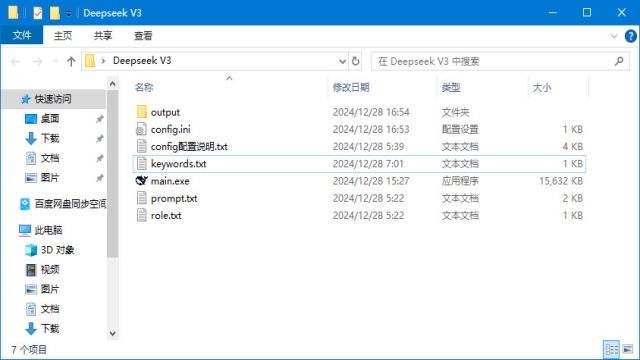Image resolution: width=640 pixels, height=360 pixels.
Task: Click the back navigation arrow
Action: [16, 61]
